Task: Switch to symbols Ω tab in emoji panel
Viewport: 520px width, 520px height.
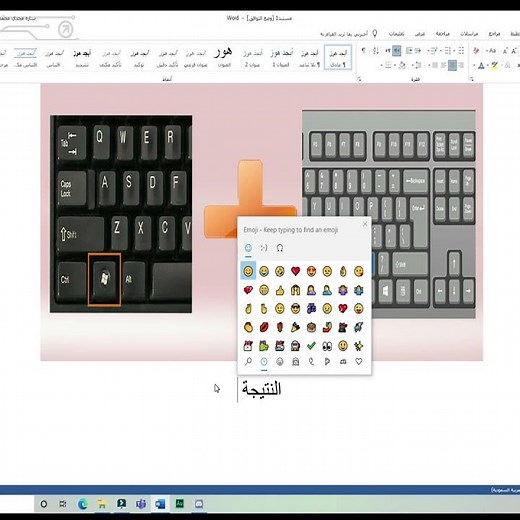Action: click(280, 248)
